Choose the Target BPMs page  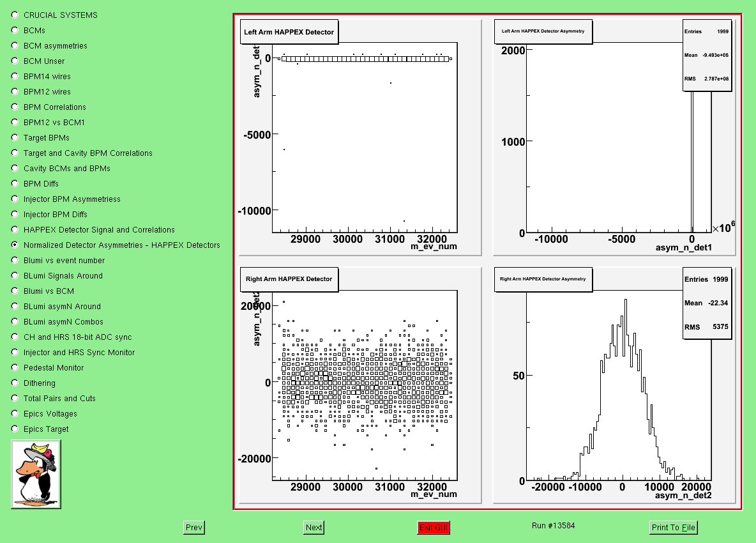pos(15,138)
